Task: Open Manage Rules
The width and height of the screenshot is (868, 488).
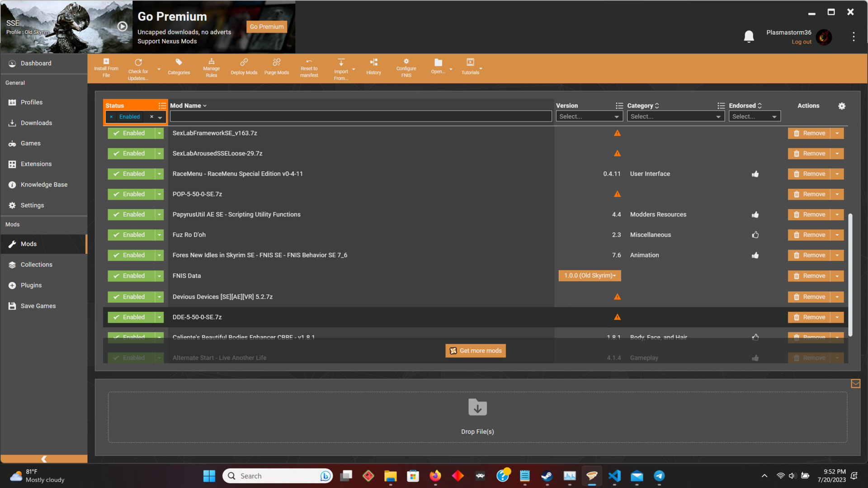Action: (211, 68)
